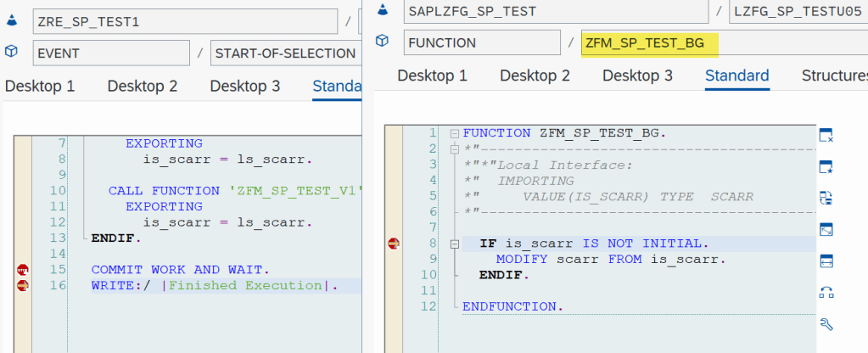Click the breakpoint icon on line 16
The image size is (868, 353).
23,285
